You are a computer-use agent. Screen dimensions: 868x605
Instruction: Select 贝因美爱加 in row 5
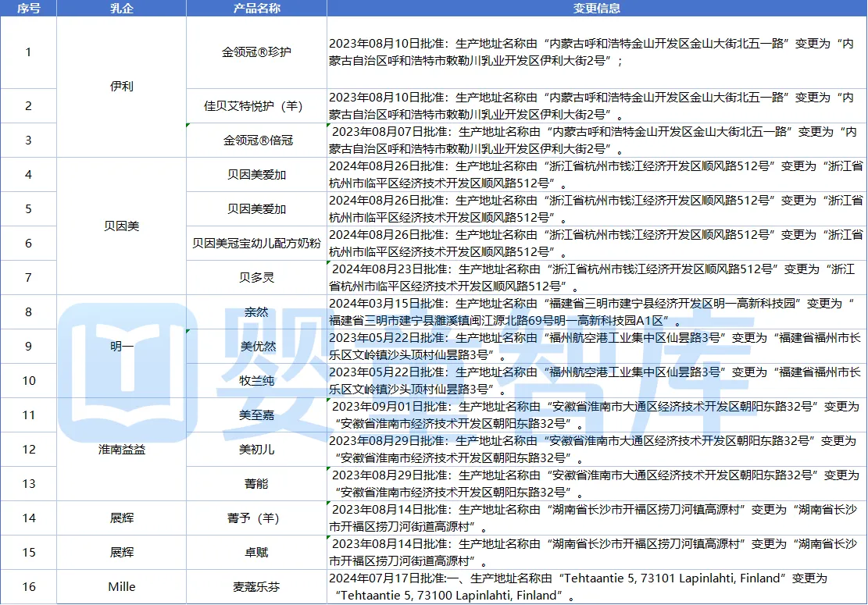pos(256,209)
